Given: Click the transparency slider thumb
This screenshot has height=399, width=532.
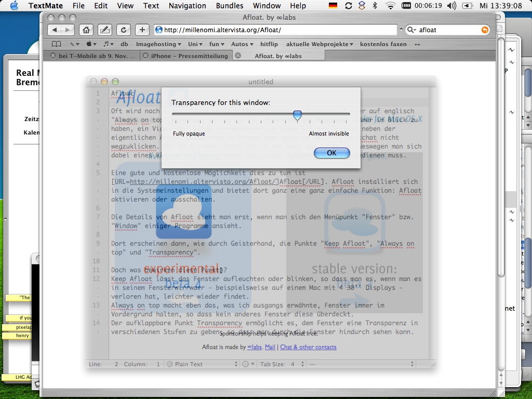Looking at the screenshot, I should click(x=297, y=115).
